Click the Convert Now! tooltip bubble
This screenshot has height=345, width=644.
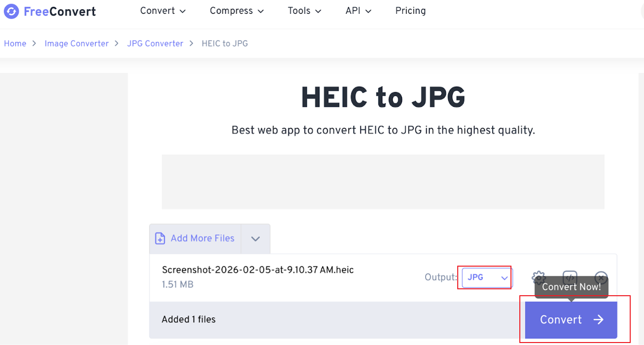[571, 286]
